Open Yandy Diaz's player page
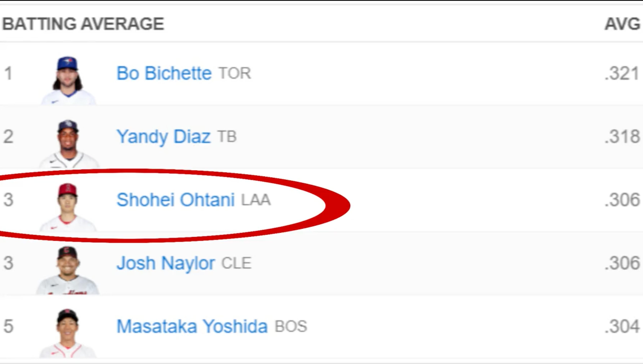 [x=163, y=136]
